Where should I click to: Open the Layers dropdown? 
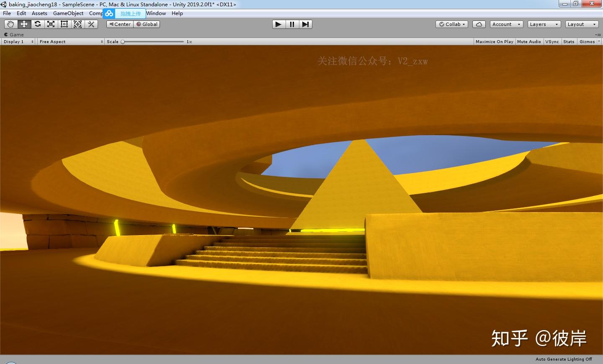[544, 24]
